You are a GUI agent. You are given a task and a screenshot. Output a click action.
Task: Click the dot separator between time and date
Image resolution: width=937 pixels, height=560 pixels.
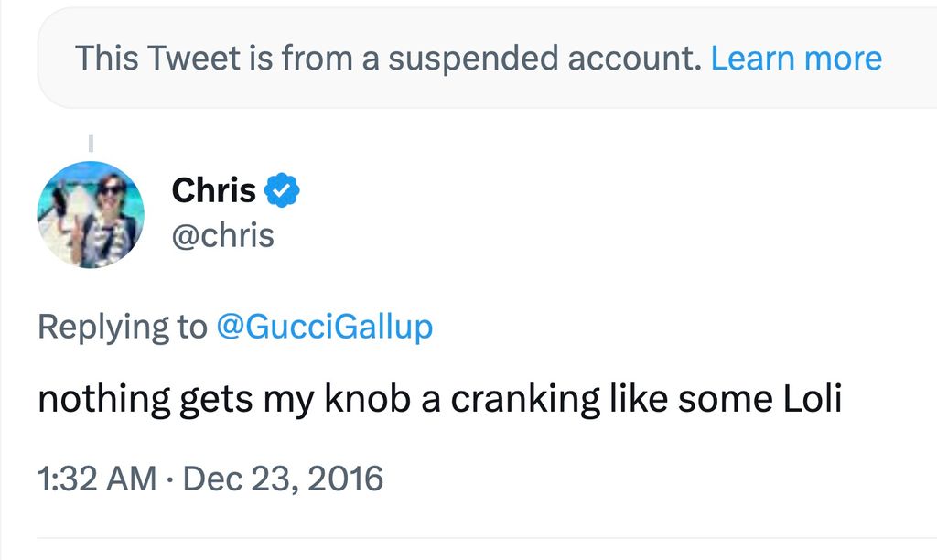click(170, 479)
